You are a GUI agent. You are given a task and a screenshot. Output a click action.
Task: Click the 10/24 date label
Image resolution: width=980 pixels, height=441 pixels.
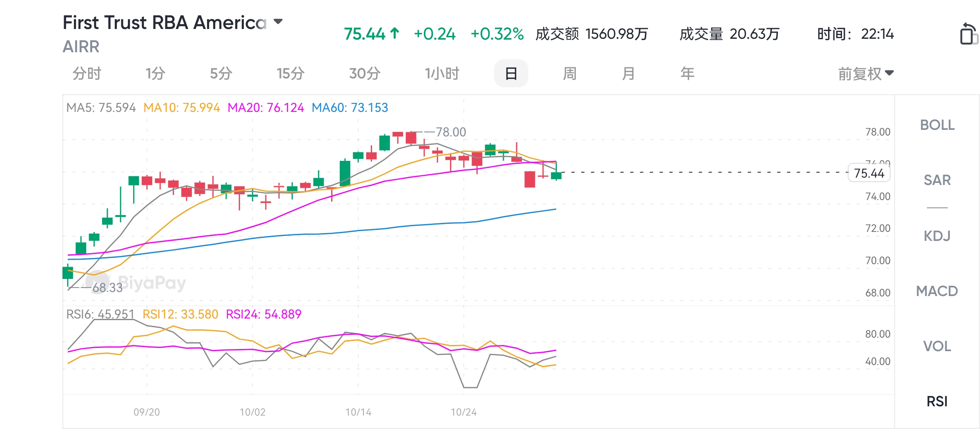click(463, 412)
